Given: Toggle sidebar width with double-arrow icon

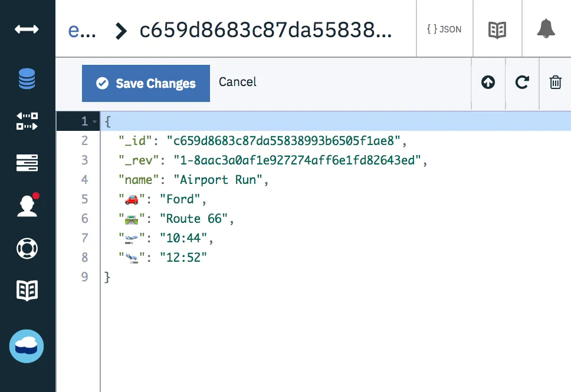Looking at the screenshot, I should [x=27, y=29].
